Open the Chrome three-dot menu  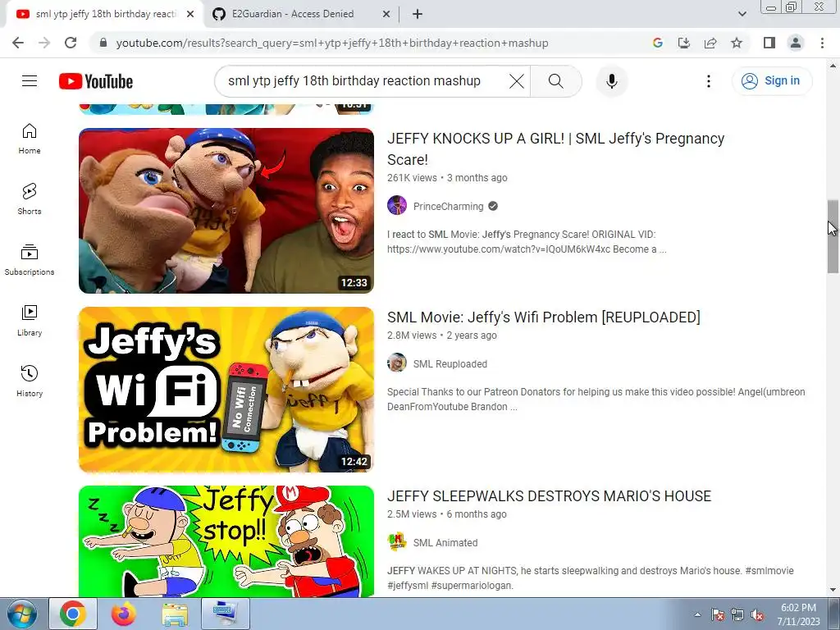click(822, 43)
